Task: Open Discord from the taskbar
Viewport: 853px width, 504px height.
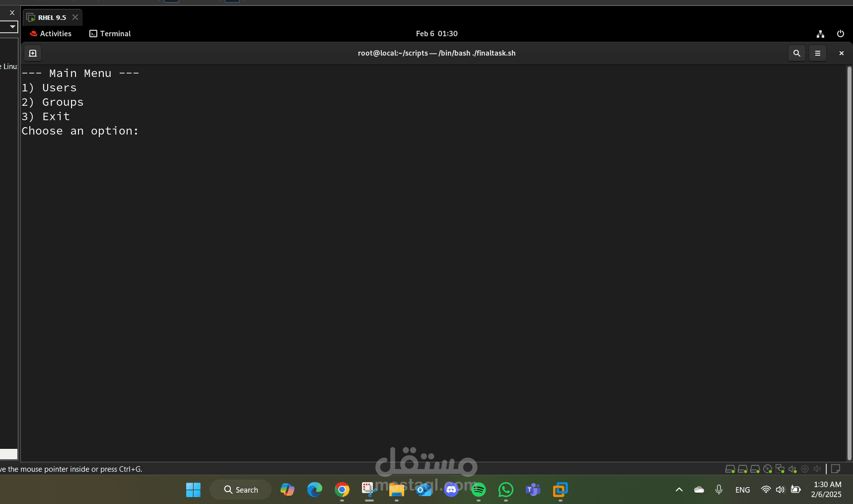Action: 451,490
